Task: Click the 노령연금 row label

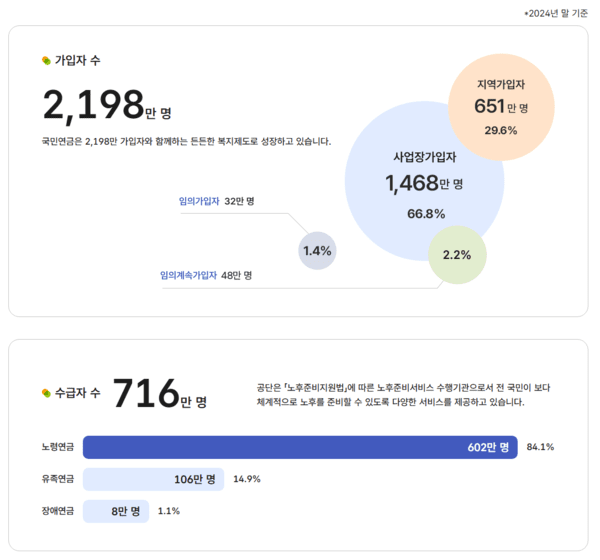Action: (58, 447)
